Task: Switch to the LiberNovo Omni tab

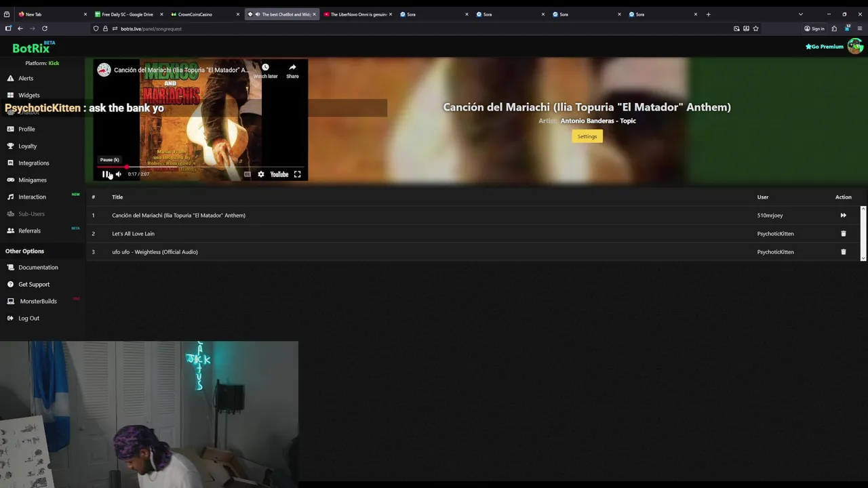Action: coord(357,14)
